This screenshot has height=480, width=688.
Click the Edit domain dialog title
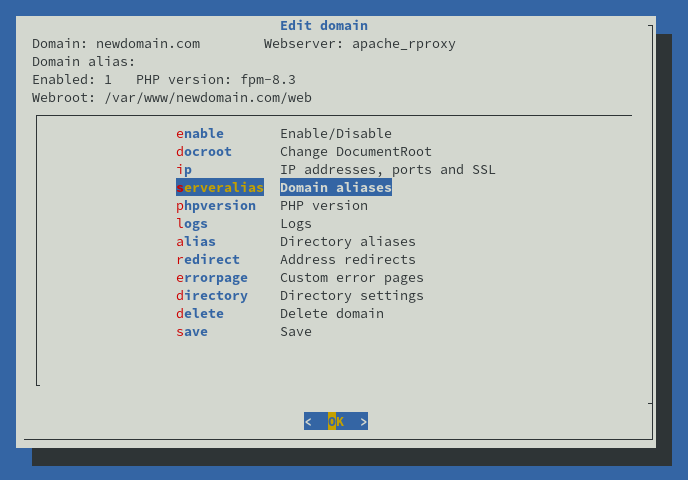[324, 25]
